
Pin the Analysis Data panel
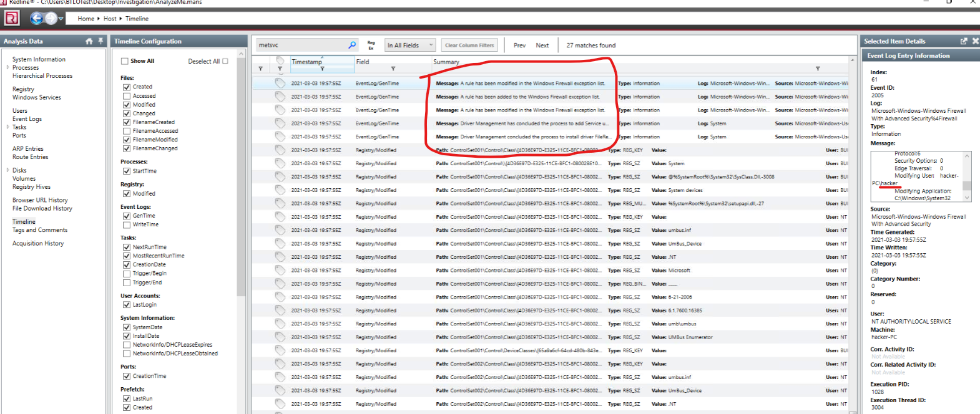coord(100,41)
